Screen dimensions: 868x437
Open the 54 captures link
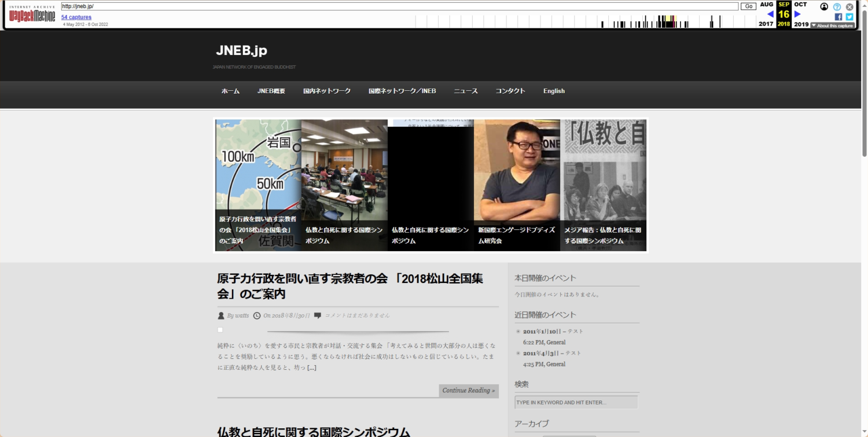tap(76, 17)
